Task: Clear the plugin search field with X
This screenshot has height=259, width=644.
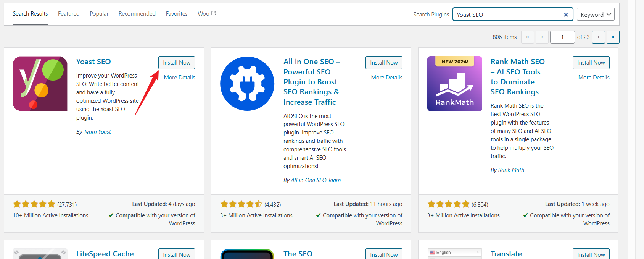Action: [x=566, y=15]
